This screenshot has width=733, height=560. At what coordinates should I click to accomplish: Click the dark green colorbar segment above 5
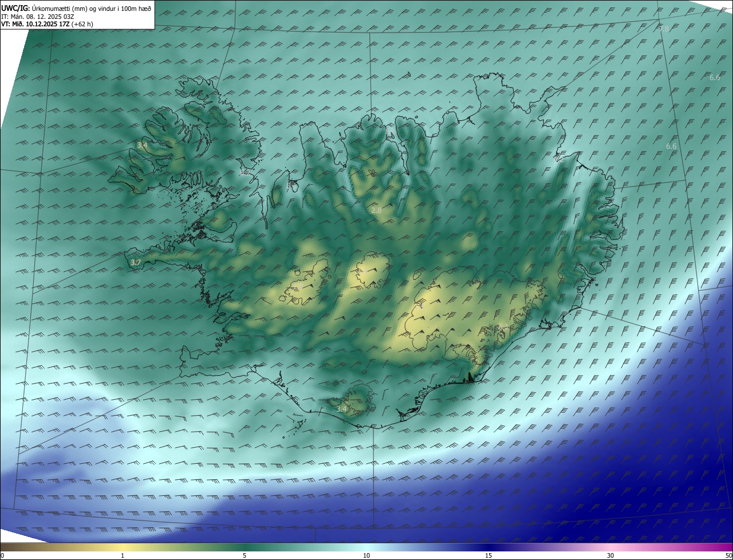(x=245, y=547)
